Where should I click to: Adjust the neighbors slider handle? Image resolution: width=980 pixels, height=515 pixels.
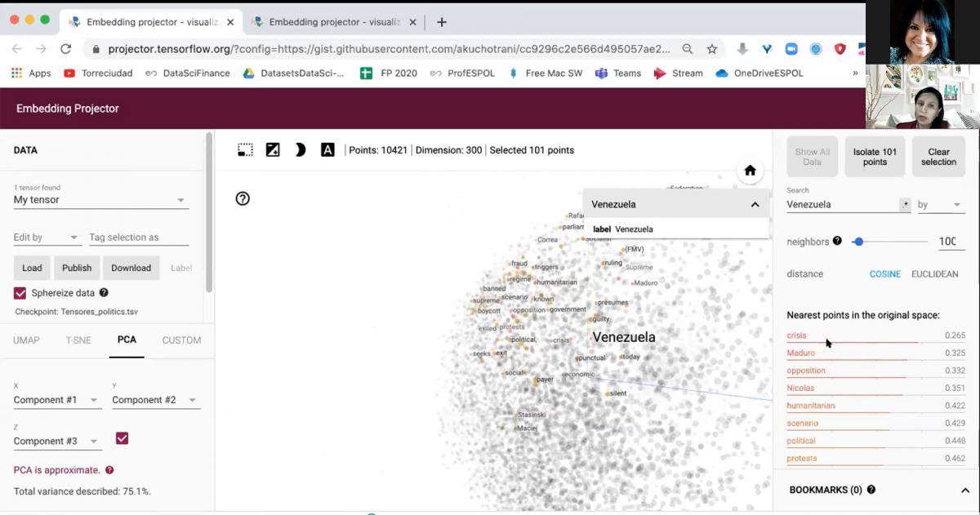(858, 242)
